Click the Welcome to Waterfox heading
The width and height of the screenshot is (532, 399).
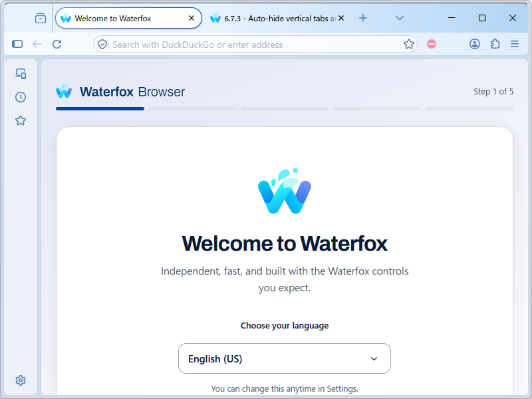point(285,243)
